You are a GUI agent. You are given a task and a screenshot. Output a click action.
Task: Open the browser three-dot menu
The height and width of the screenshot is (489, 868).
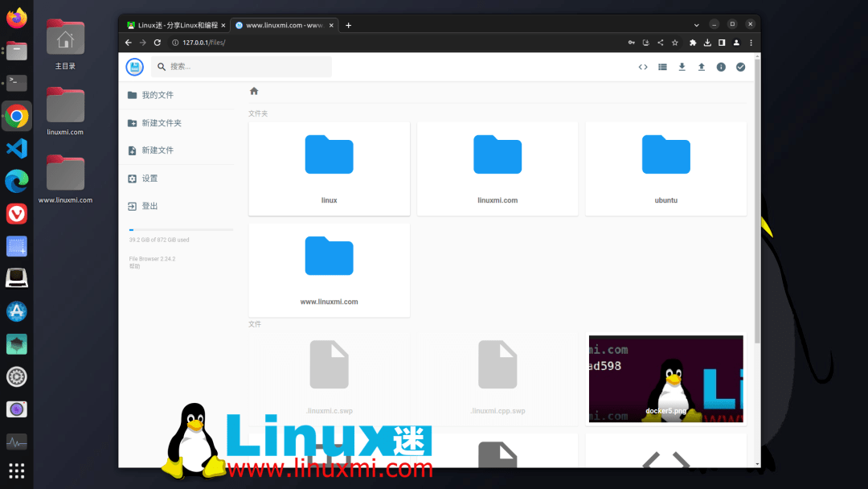tap(751, 43)
